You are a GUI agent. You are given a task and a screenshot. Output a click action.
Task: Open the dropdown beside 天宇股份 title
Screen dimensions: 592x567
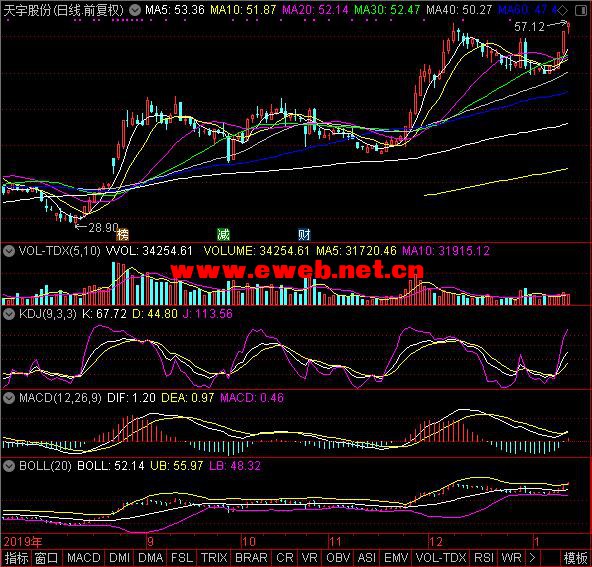(135, 10)
